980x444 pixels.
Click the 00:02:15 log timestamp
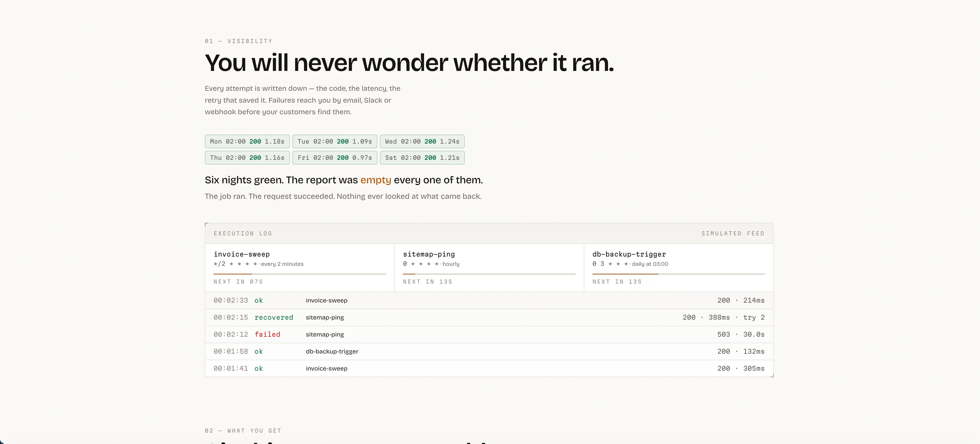(x=231, y=317)
